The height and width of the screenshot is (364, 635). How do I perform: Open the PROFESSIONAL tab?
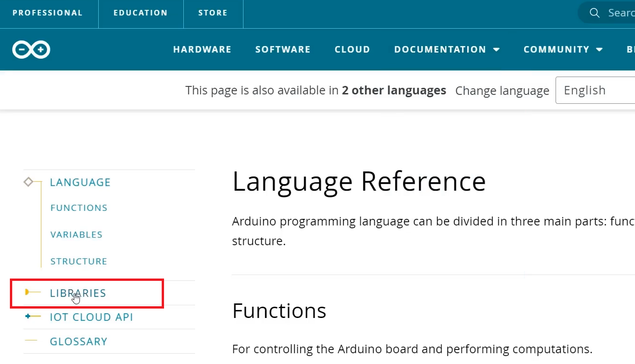pos(47,13)
